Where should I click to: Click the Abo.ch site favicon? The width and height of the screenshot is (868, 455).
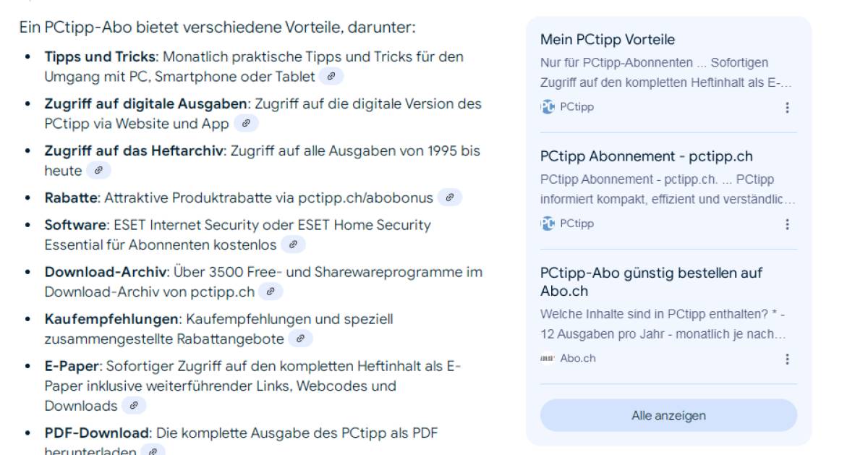coord(548,358)
